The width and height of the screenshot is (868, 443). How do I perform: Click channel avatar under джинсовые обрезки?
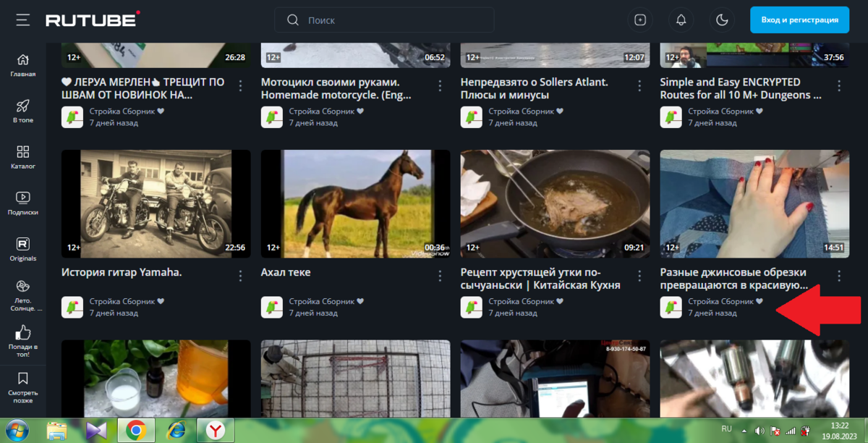tap(671, 307)
